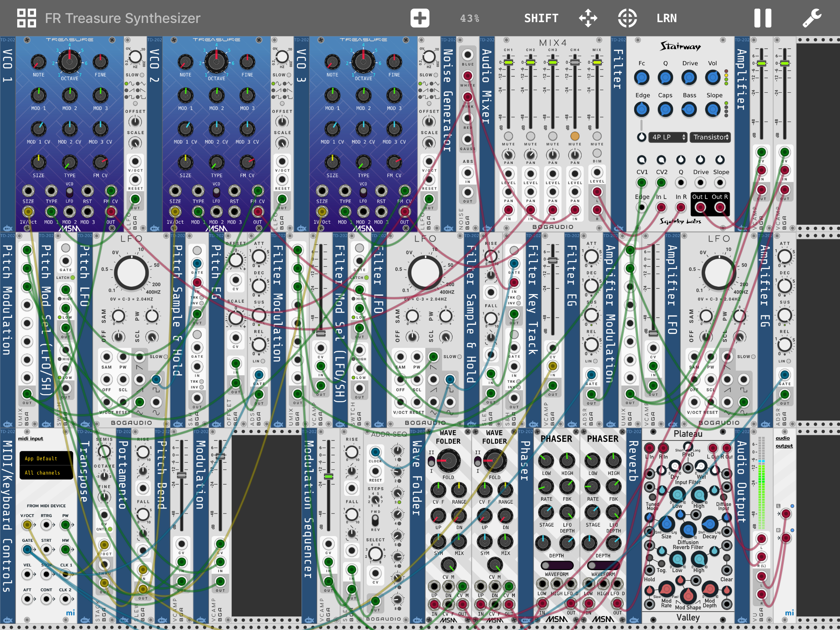Click the midi input module title link
The height and width of the screenshot is (630, 840).
tap(30, 438)
